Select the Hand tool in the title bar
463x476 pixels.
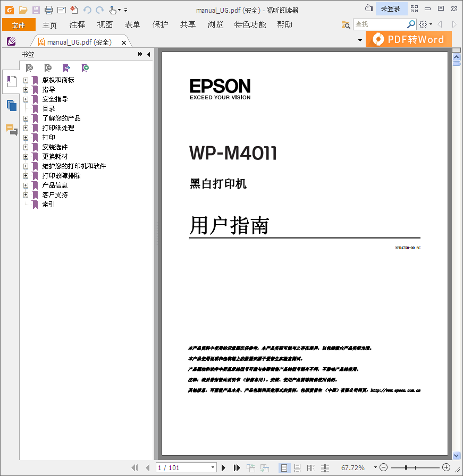(113, 10)
